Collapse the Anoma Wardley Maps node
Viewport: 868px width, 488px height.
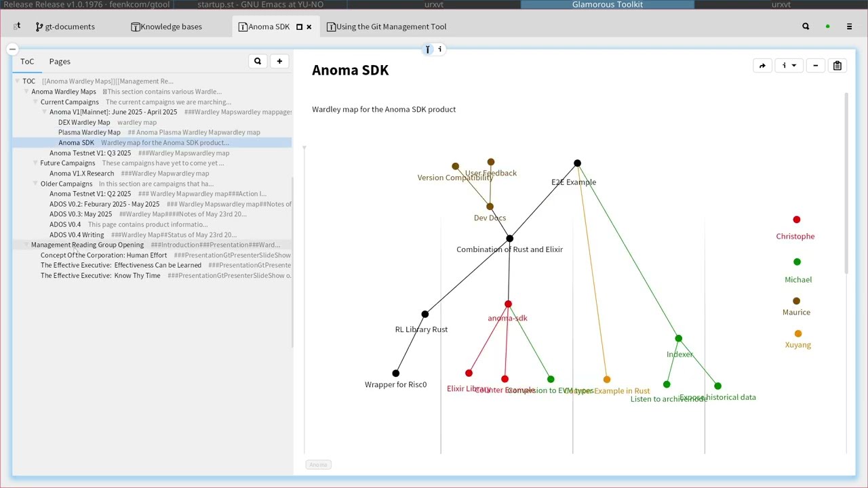[26, 91]
